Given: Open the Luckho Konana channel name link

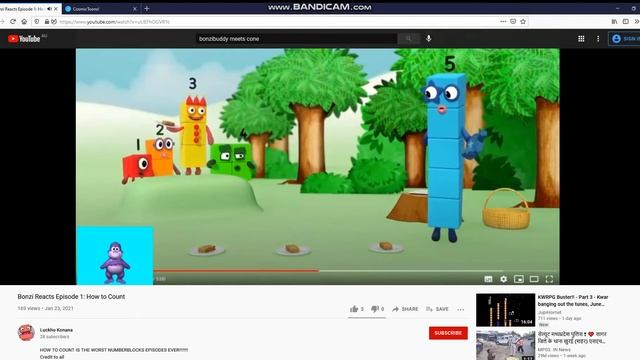Looking at the screenshot, I should click(56, 330).
